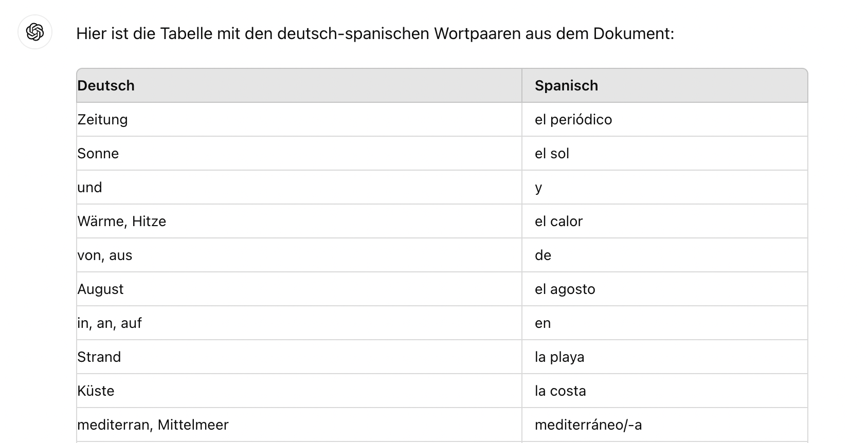Click the mediterráneo/-a cell
Viewport: 868px width, 443px height.
[588, 425]
